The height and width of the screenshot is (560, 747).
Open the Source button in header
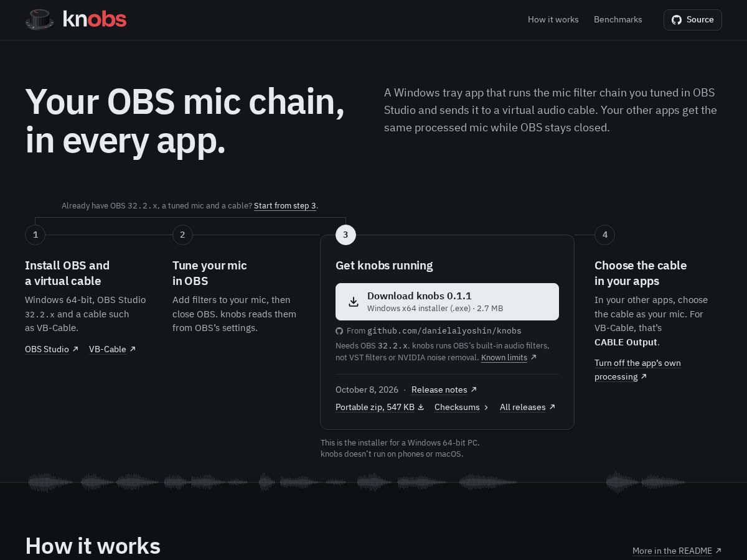(693, 20)
